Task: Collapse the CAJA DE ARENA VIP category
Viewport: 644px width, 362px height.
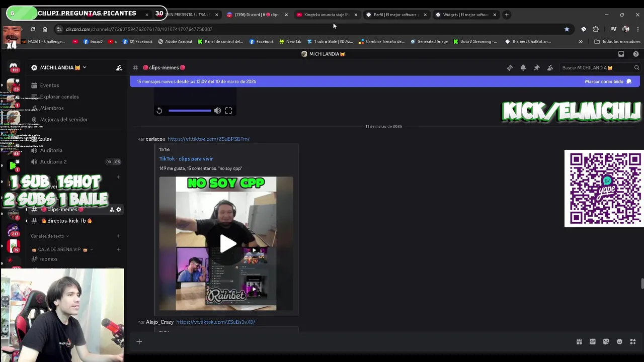Action: point(62,249)
